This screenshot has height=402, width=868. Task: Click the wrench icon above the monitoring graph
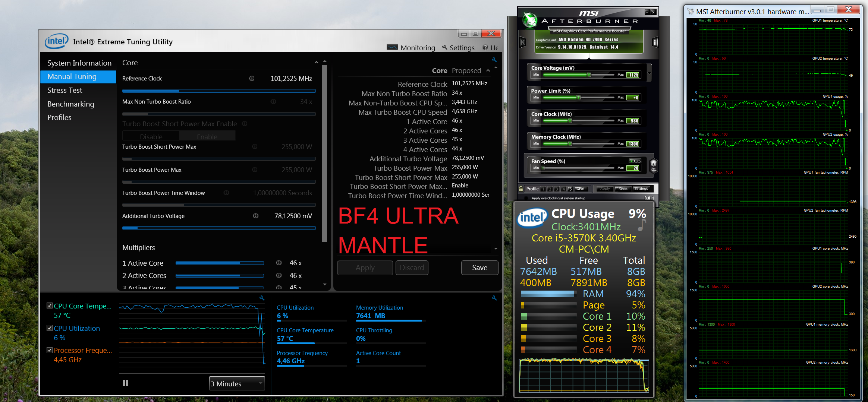pyautogui.click(x=262, y=298)
